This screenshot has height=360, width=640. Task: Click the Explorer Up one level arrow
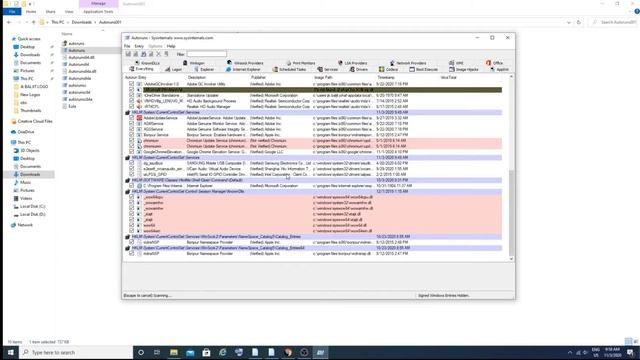[x=34, y=22]
